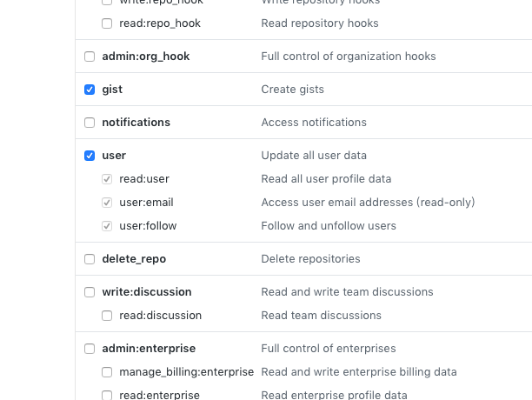Image resolution: width=532 pixels, height=400 pixels.
Task: Click the write:discussion label text
Action: click(x=146, y=292)
